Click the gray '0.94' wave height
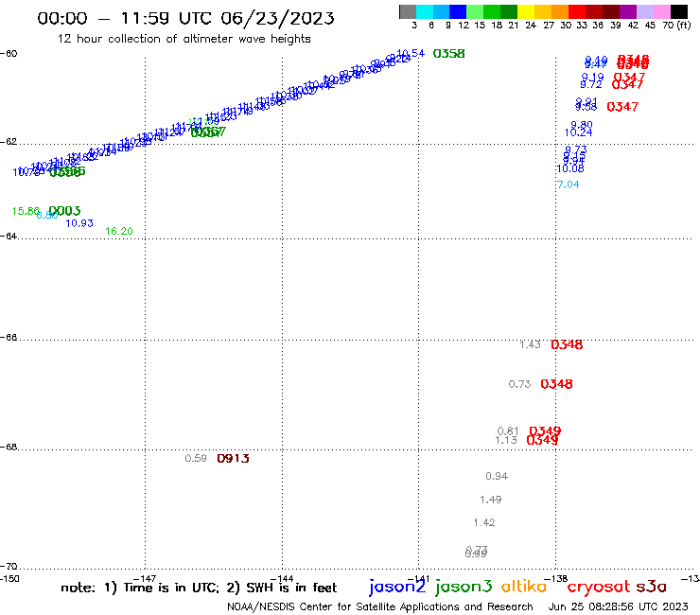The image size is (700, 615). (497, 476)
